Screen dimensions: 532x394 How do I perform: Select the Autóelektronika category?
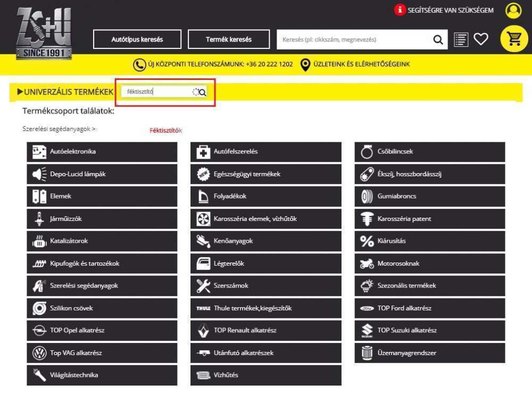(x=102, y=152)
